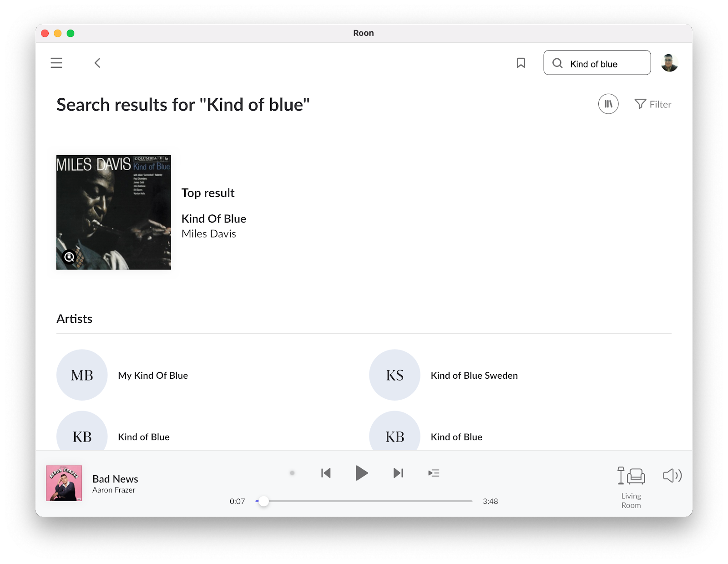The width and height of the screenshot is (728, 564).
Task: Toggle library-only results button
Action: [x=608, y=104]
